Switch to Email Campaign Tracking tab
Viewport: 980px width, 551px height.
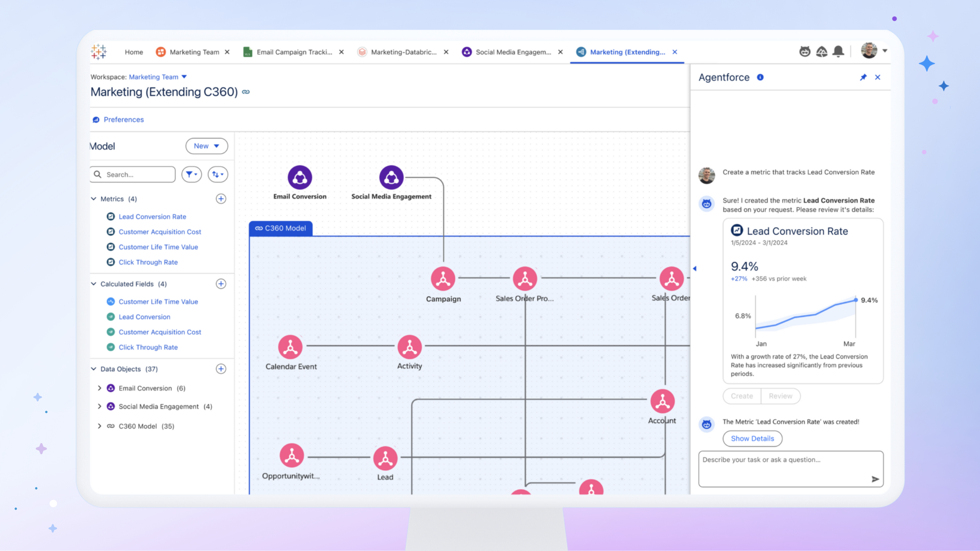click(294, 52)
